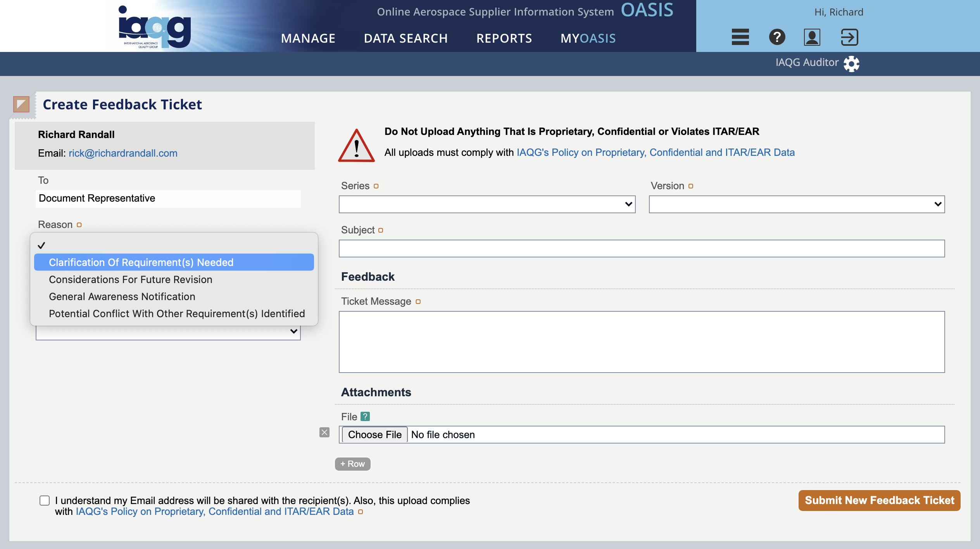Open the IAQG Auditor gear settings

(851, 64)
